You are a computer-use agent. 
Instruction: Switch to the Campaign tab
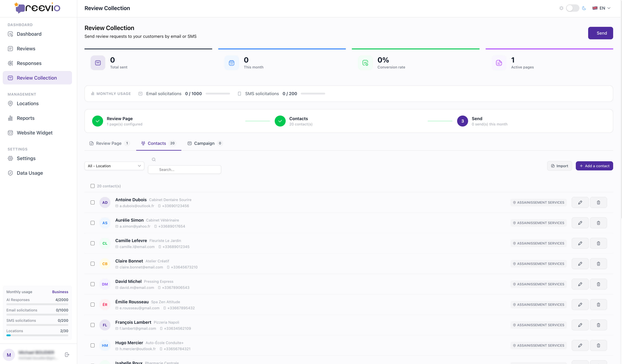coord(204,143)
